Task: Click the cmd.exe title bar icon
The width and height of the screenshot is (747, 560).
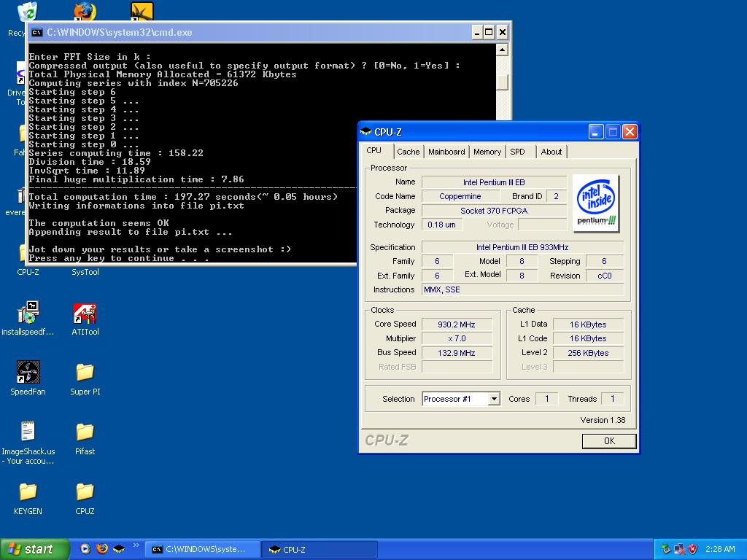Action: coord(36,32)
